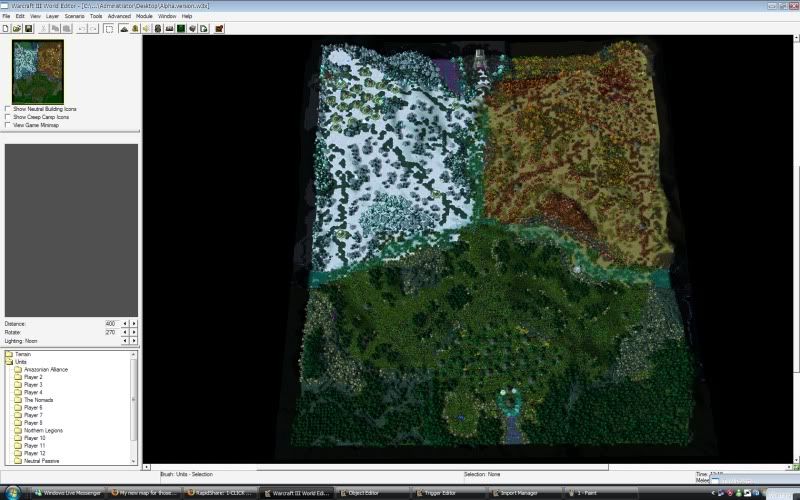Image resolution: width=800 pixels, height=500 pixels.
Task: Switch to Object Editor taskbar window
Action: [372, 493]
